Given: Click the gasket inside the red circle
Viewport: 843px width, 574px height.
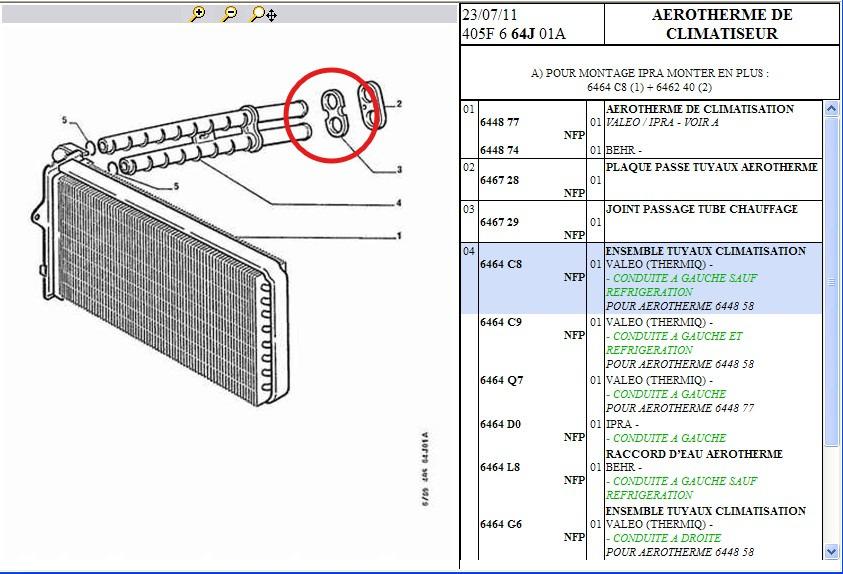Looking at the screenshot, I should 335,112.
